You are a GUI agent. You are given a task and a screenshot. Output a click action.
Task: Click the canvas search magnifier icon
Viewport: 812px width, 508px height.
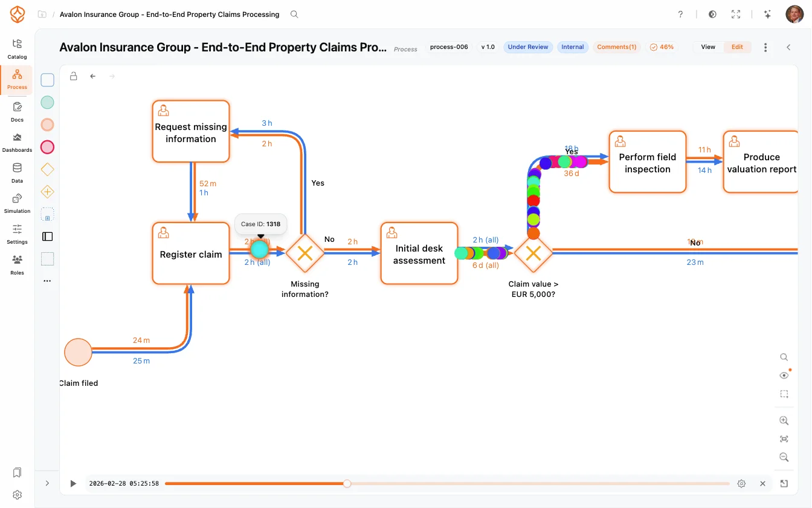click(x=784, y=357)
